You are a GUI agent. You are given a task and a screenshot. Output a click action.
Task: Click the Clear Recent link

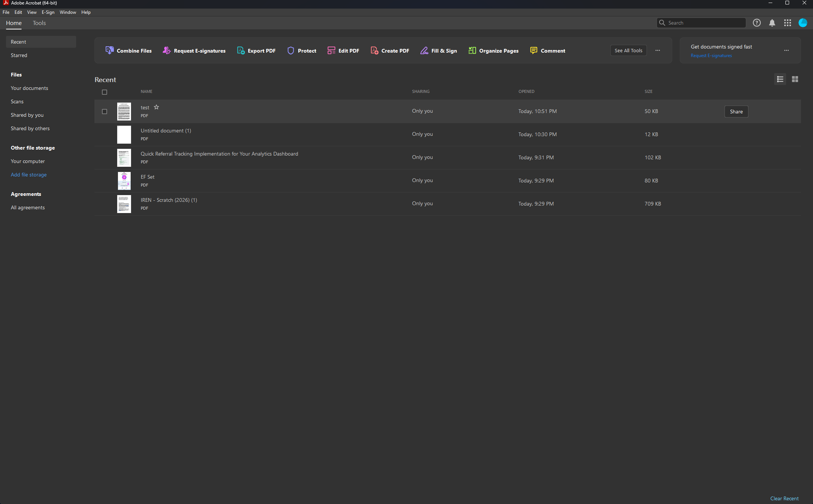(784, 498)
